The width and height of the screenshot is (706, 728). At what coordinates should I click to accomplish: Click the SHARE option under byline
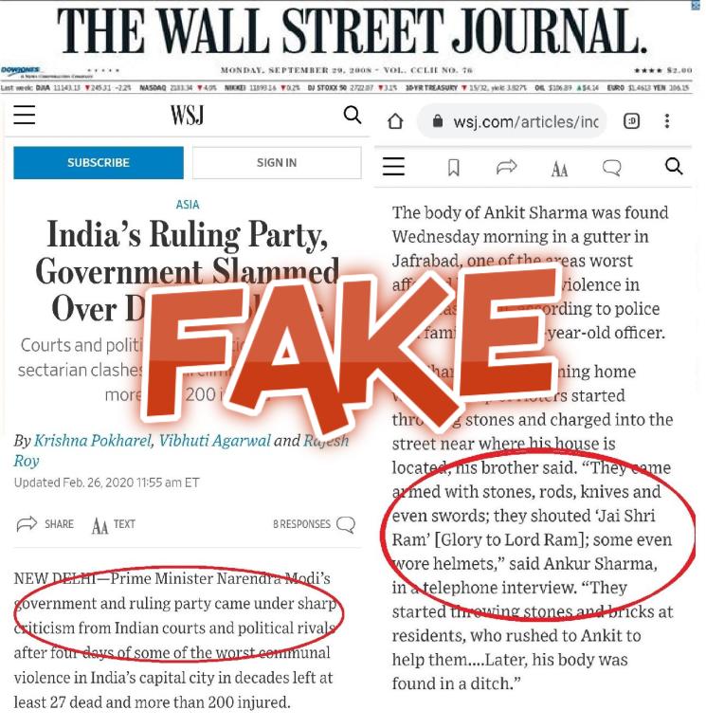[x=45, y=524]
